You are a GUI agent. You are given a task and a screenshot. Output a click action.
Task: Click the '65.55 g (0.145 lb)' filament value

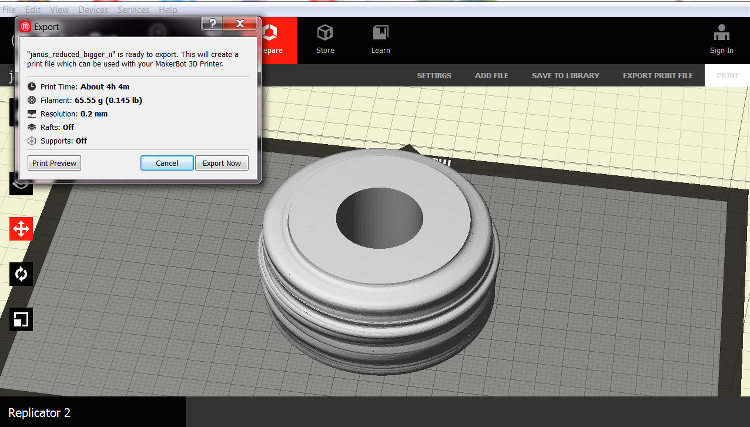(108, 100)
